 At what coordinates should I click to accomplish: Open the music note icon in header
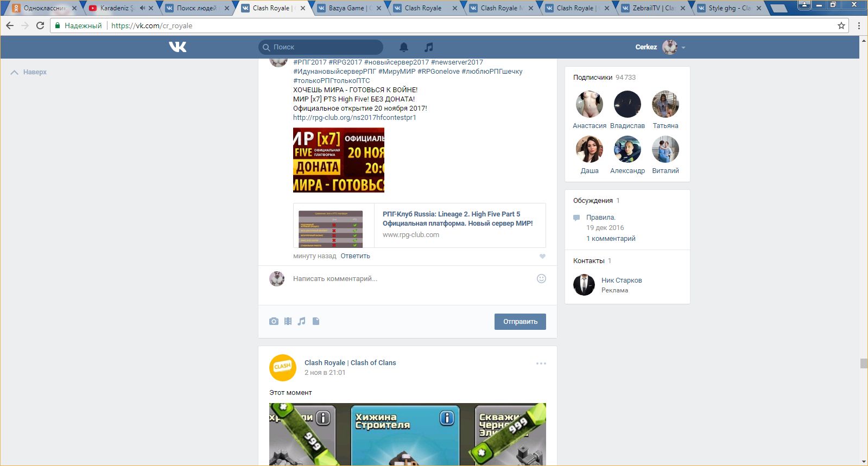click(x=429, y=47)
